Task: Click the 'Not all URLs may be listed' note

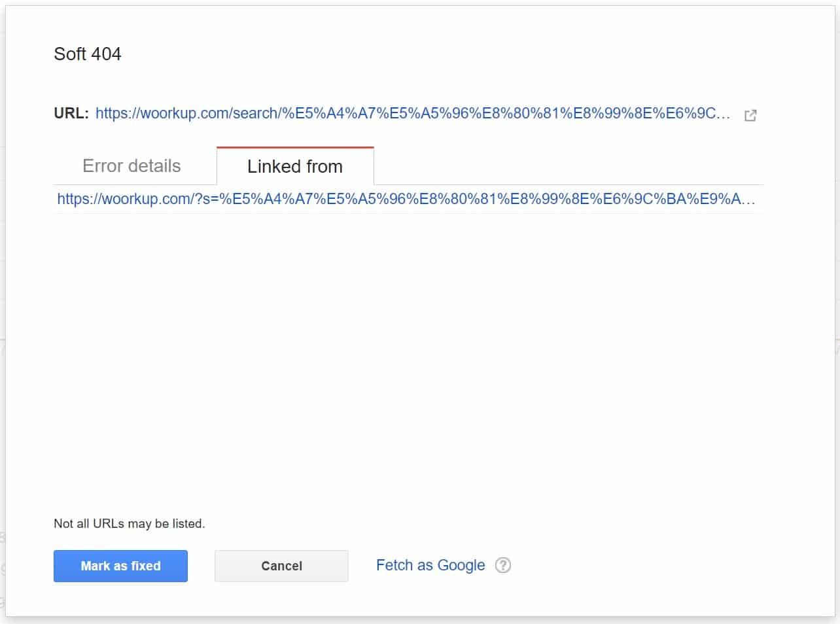Action: pyautogui.click(x=130, y=523)
